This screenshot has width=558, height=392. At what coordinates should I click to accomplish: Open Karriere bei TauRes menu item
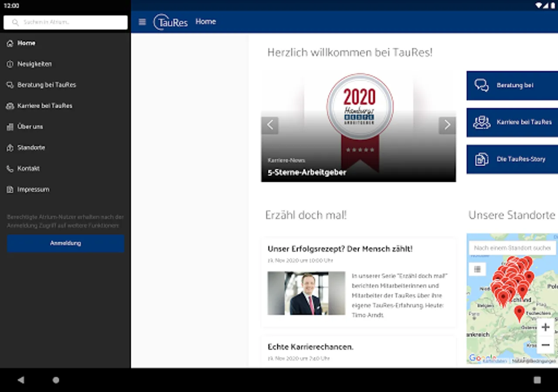pyautogui.click(x=65, y=106)
